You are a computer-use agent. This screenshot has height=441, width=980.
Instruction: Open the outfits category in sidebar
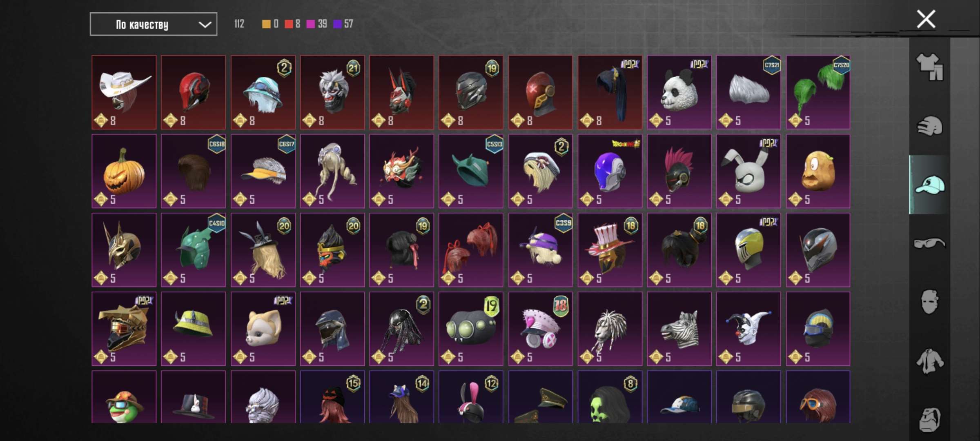click(930, 67)
